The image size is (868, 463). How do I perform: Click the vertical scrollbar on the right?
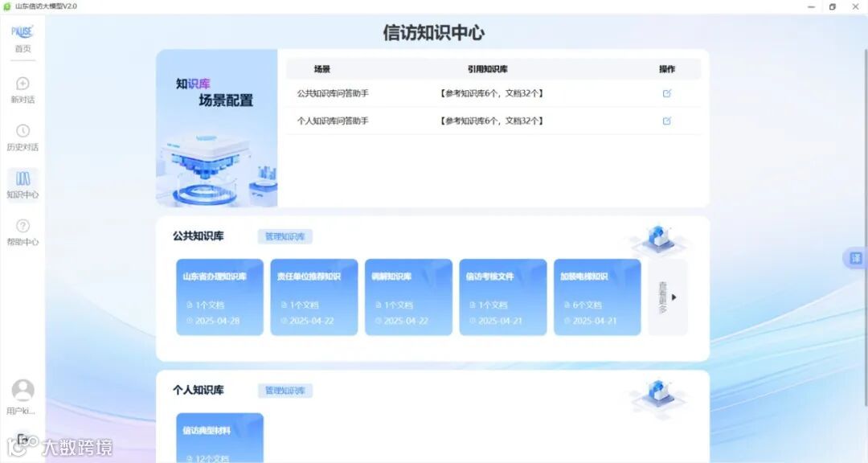866,227
